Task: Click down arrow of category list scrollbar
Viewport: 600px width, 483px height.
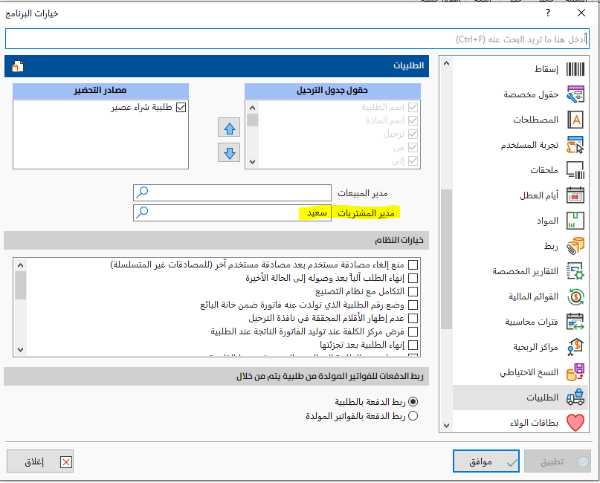Action: 446,425
